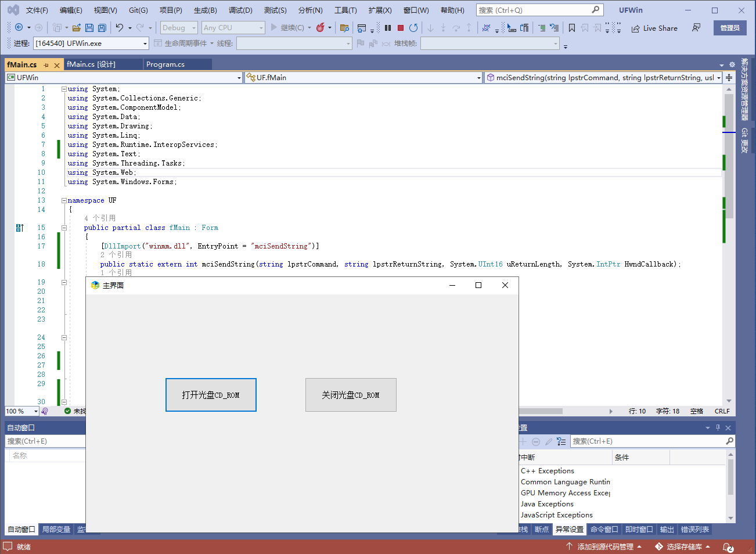Click the 自动窗口 panel search field
The image size is (756, 554).
pyautogui.click(x=45, y=441)
